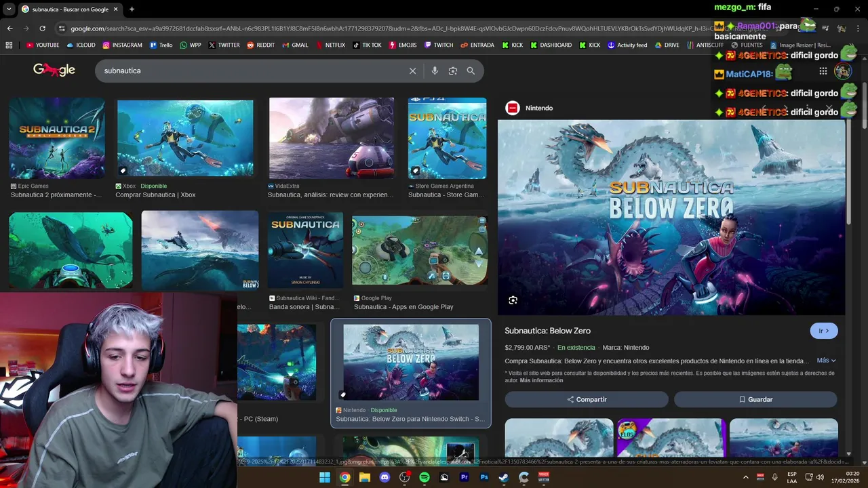
Task: Open Google apps grid icon
Action: [x=823, y=71]
